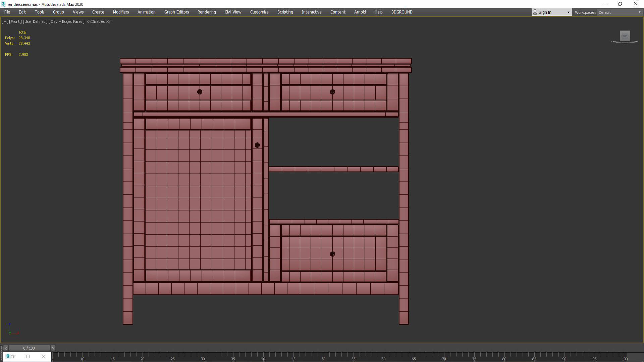Viewport: 644px width, 362px height.
Task: Click the 0 / 100 time slider handle
Action: point(29,348)
